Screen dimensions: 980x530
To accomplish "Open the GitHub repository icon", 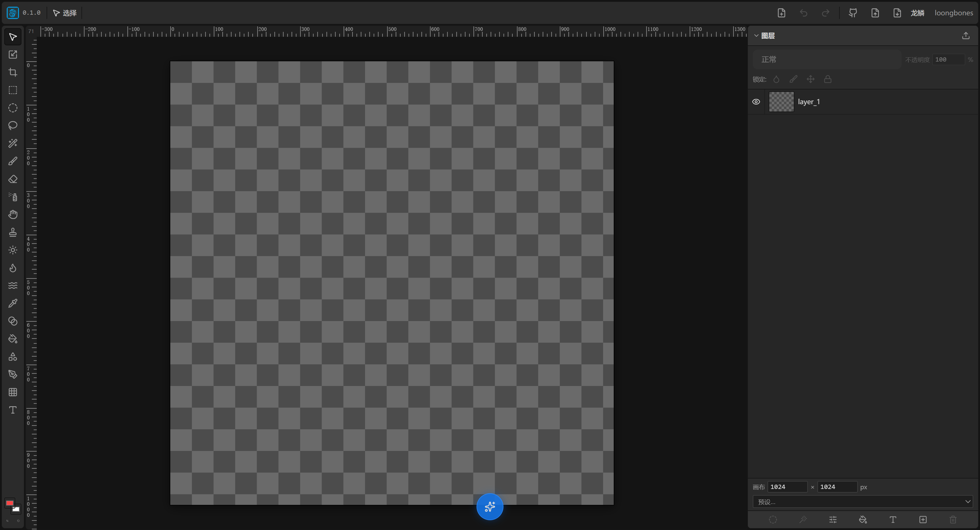I will pos(853,13).
